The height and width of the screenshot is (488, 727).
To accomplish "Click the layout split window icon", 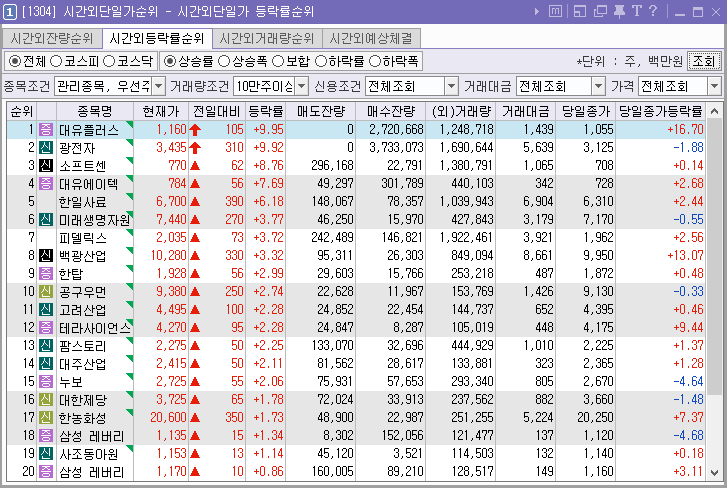I will (580, 11).
